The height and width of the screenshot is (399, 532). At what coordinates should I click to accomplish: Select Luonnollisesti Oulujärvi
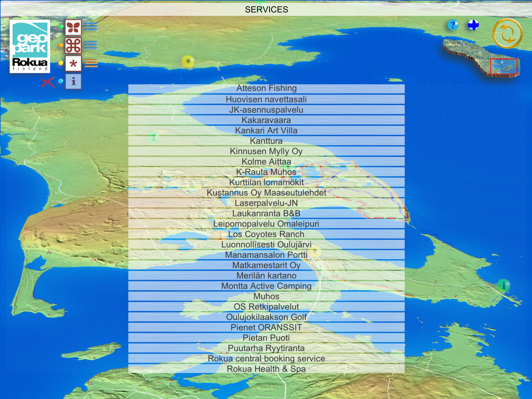(x=266, y=244)
